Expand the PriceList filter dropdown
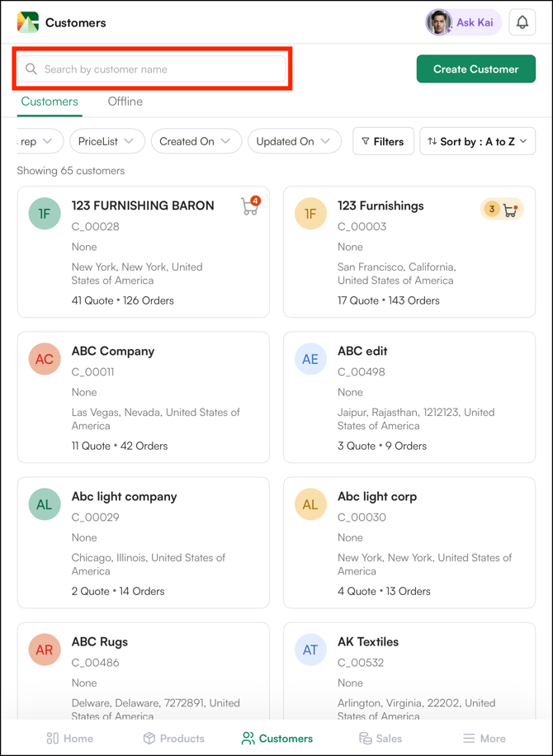The image size is (553, 756). 106,141
